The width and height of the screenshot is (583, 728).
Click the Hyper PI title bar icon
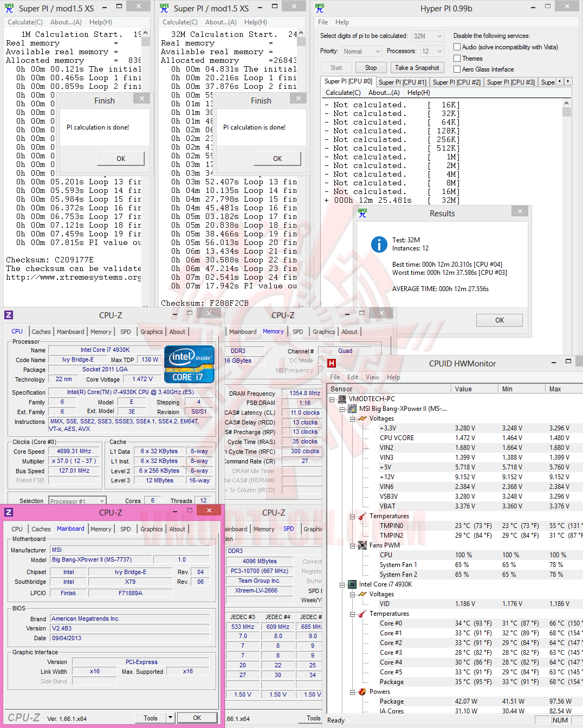[x=320, y=8]
